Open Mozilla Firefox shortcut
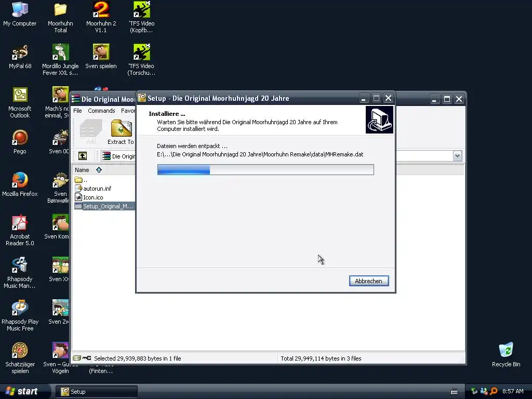Image resolution: width=532 pixels, height=399 pixels. [x=20, y=184]
